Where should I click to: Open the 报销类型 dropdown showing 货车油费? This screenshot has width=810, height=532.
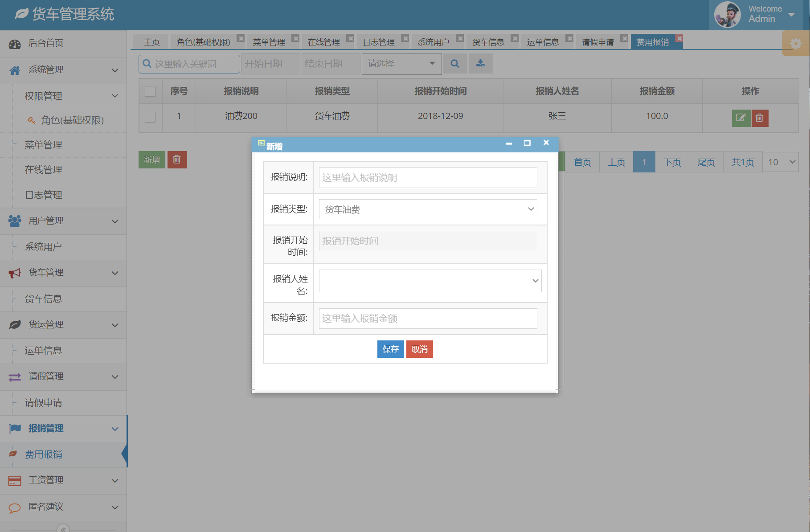pyautogui.click(x=427, y=209)
